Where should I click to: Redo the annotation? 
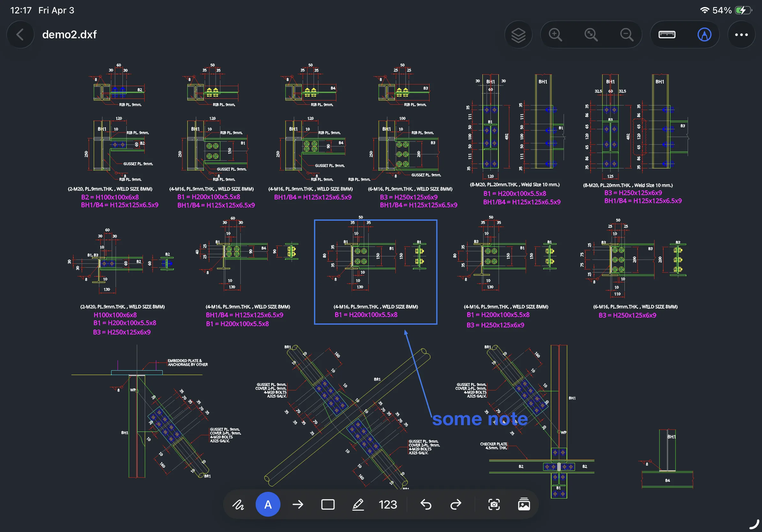(456, 505)
